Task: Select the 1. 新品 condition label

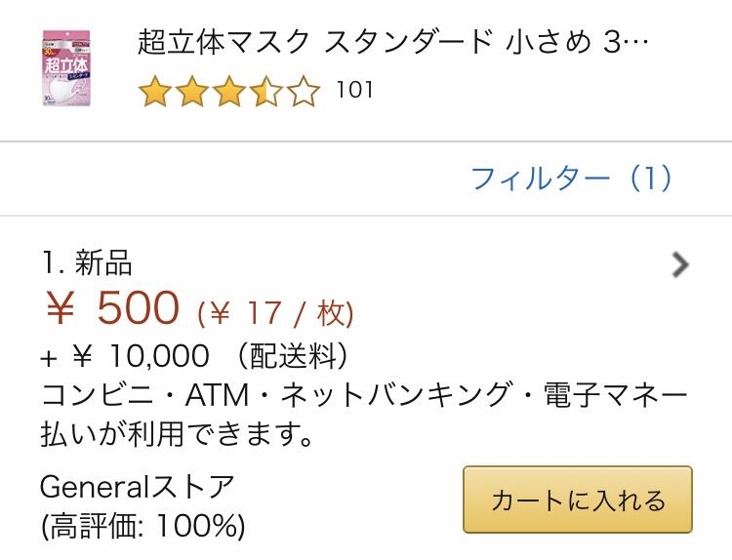Action: [x=87, y=262]
